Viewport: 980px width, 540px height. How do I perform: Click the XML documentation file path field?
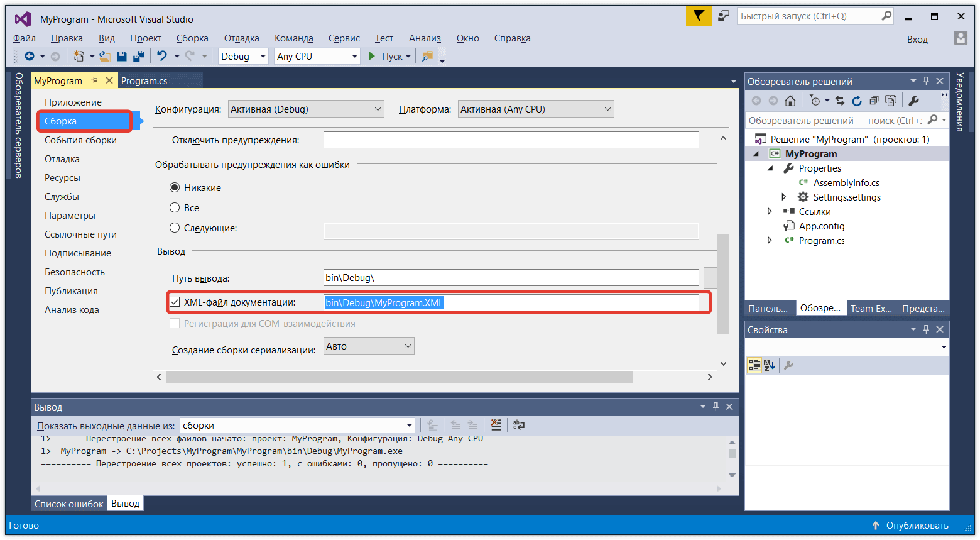tap(511, 302)
